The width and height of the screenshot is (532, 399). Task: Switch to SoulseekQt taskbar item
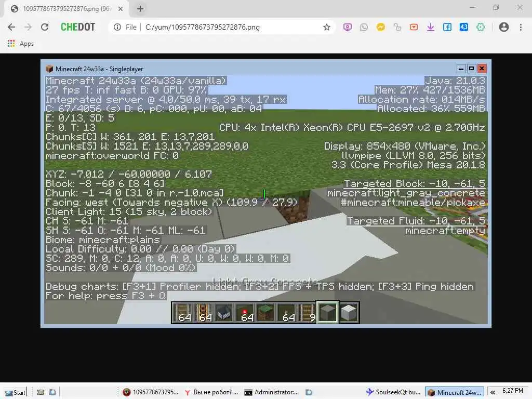393,392
